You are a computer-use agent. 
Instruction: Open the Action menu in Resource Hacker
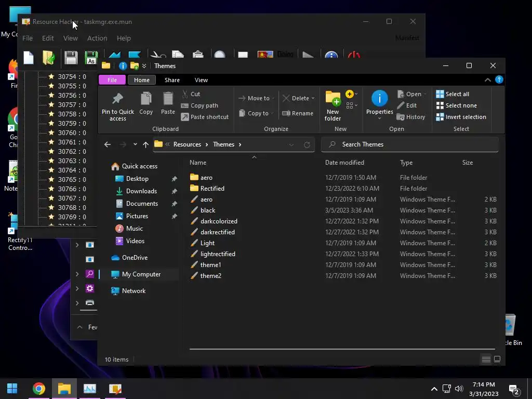[x=97, y=38]
